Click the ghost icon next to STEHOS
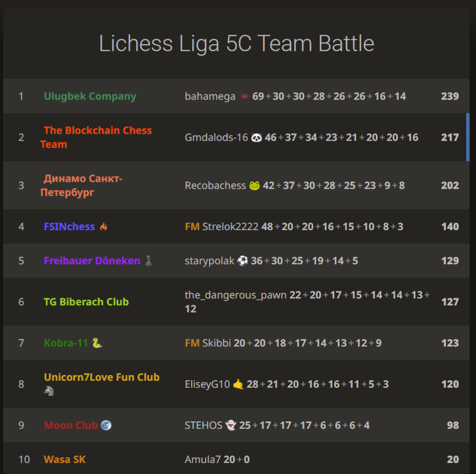Viewport: 476px width, 474px height. pos(230,425)
